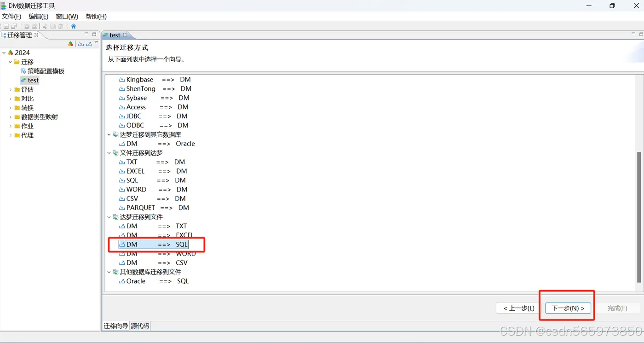644x343 pixels.
Task: Click the 完成(F) button
Action: pos(617,308)
